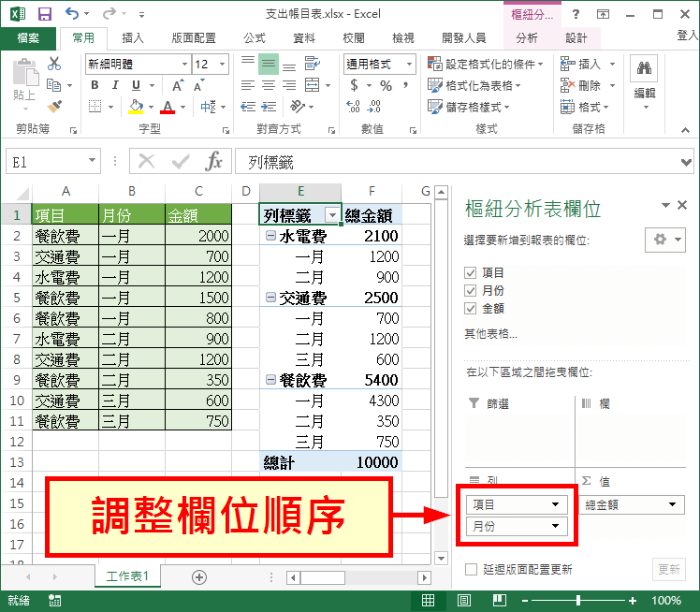Click 設定格式化的條件 button
The width and height of the screenshot is (700, 612).
pyautogui.click(x=485, y=64)
